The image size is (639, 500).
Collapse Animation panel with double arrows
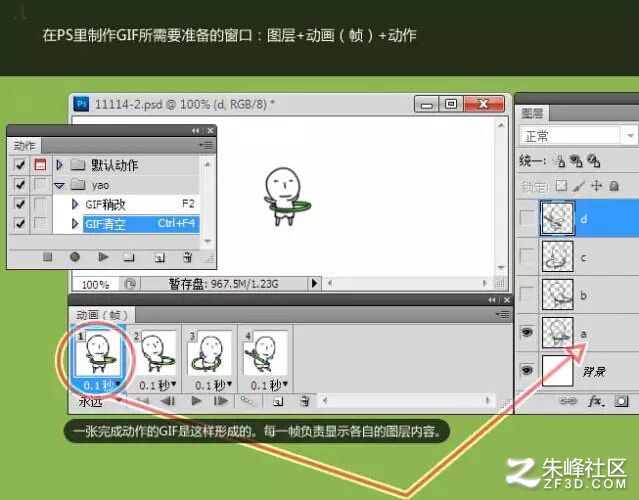coord(492,300)
